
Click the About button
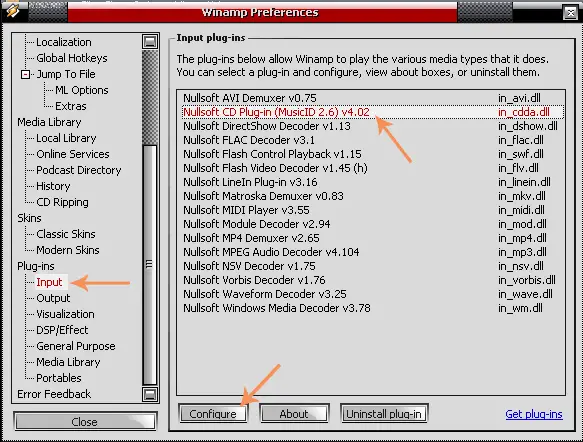(x=294, y=414)
